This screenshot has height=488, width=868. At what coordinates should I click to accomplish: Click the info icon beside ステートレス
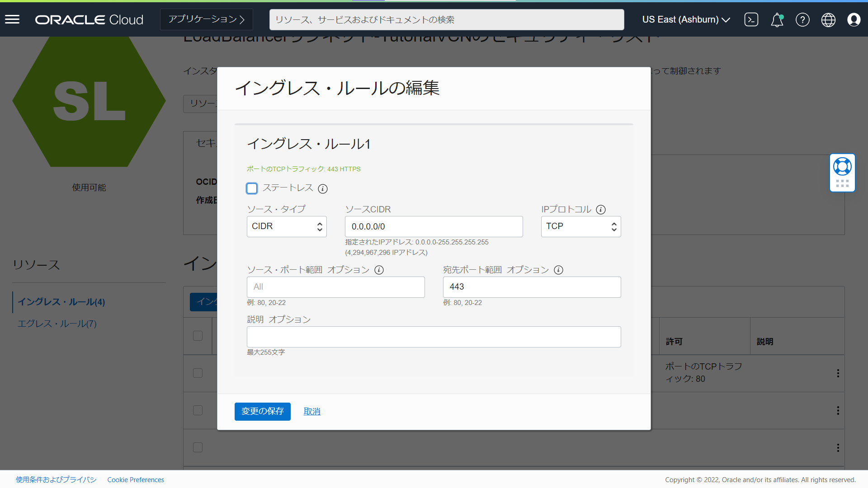click(323, 189)
